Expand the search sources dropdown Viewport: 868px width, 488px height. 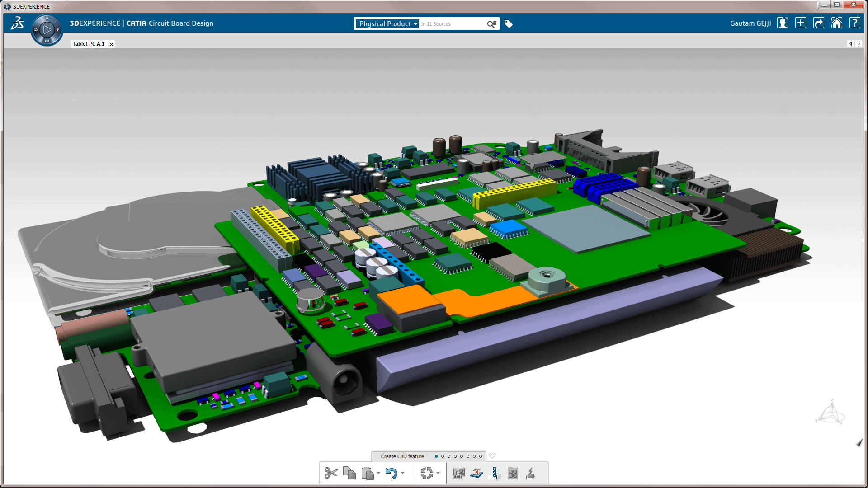coord(495,23)
